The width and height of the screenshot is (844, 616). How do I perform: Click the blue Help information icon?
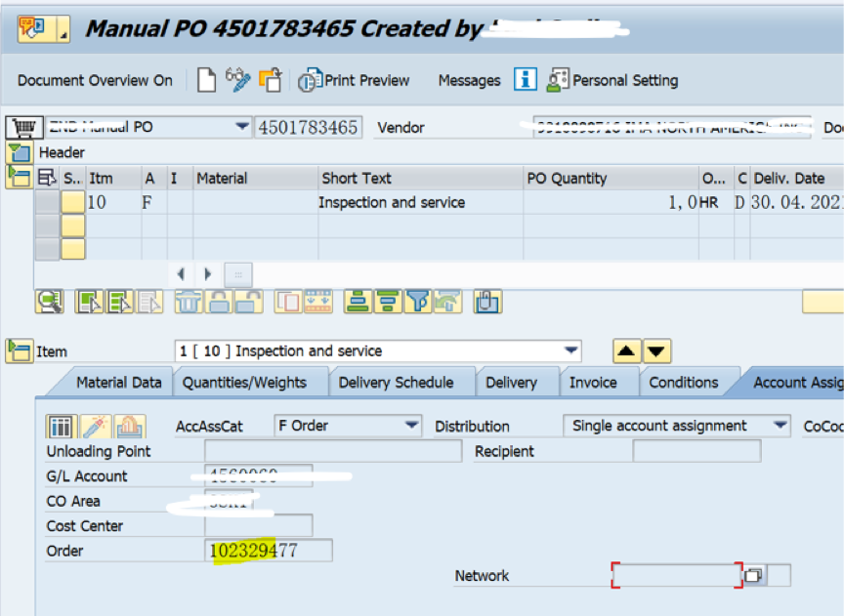click(x=526, y=80)
